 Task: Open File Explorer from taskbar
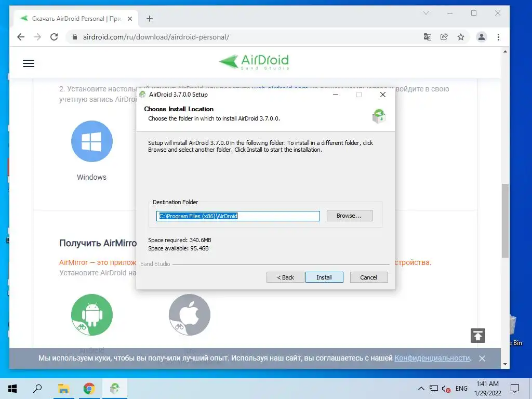click(63, 389)
